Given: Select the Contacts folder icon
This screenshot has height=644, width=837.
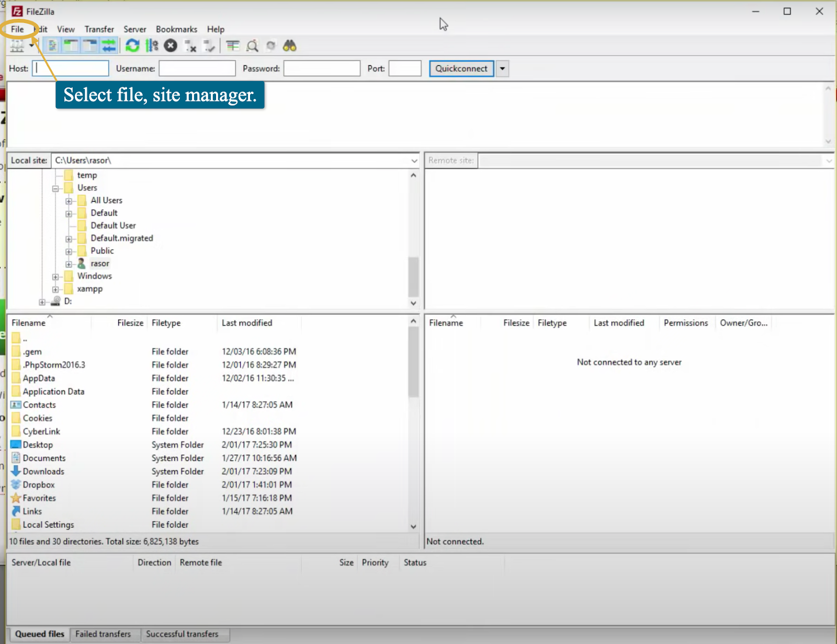Looking at the screenshot, I should 16,405.
